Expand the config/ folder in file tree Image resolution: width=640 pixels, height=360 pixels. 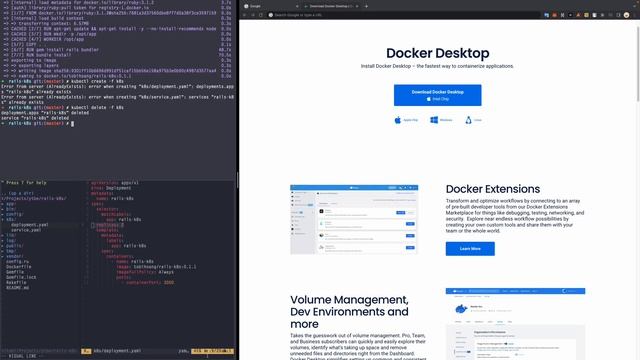click(14, 214)
